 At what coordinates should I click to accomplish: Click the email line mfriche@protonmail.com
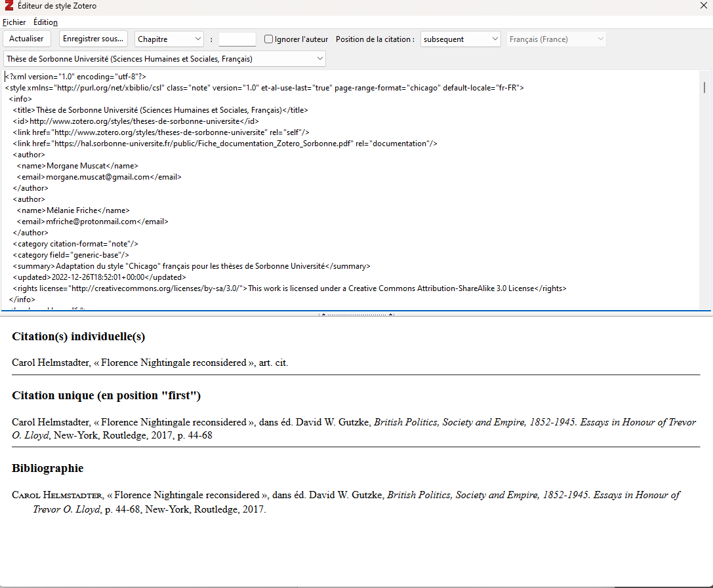coord(92,222)
